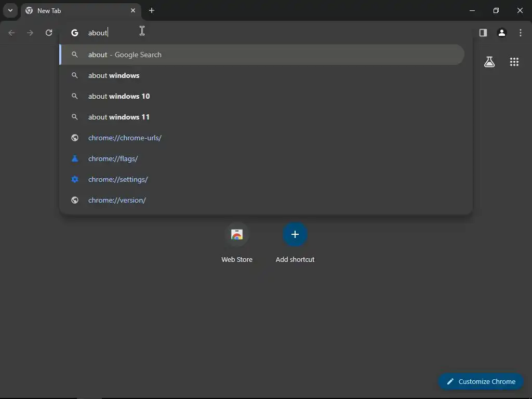
Task: Select 'about - Google Search' suggestion
Action: pyautogui.click(x=262, y=55)
